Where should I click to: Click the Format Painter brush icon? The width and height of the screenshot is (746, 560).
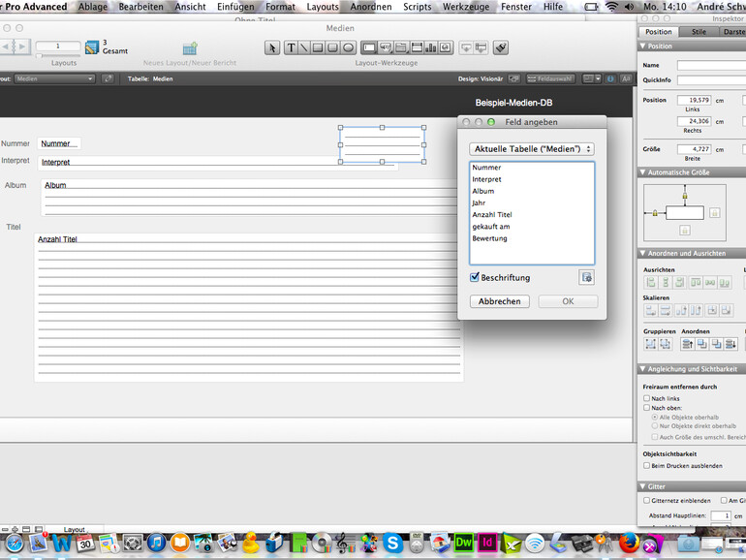(x=501, y=47)
